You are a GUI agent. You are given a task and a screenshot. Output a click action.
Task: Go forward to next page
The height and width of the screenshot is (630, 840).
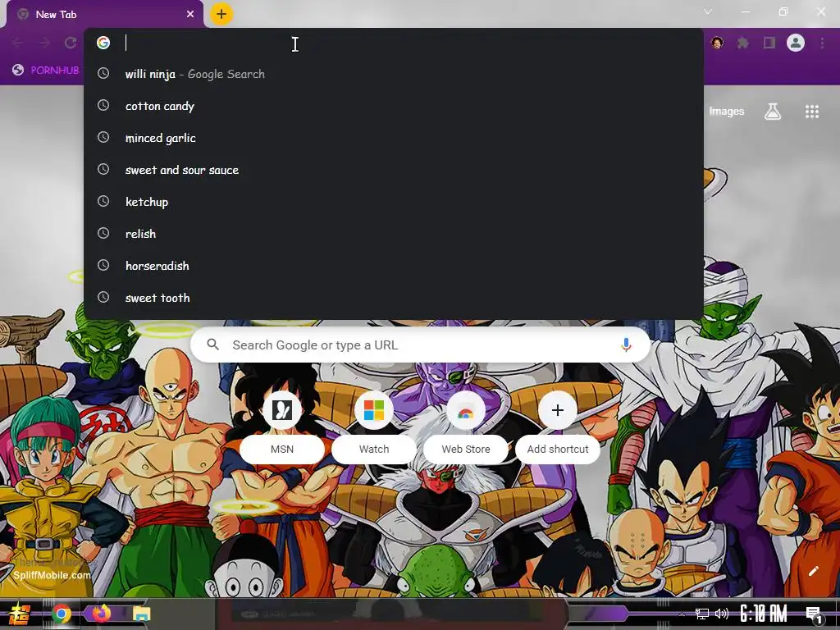click(44, 43)
